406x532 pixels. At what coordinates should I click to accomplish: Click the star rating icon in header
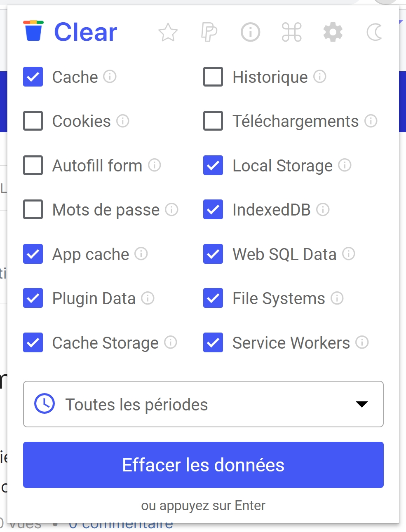click(168, 32)
